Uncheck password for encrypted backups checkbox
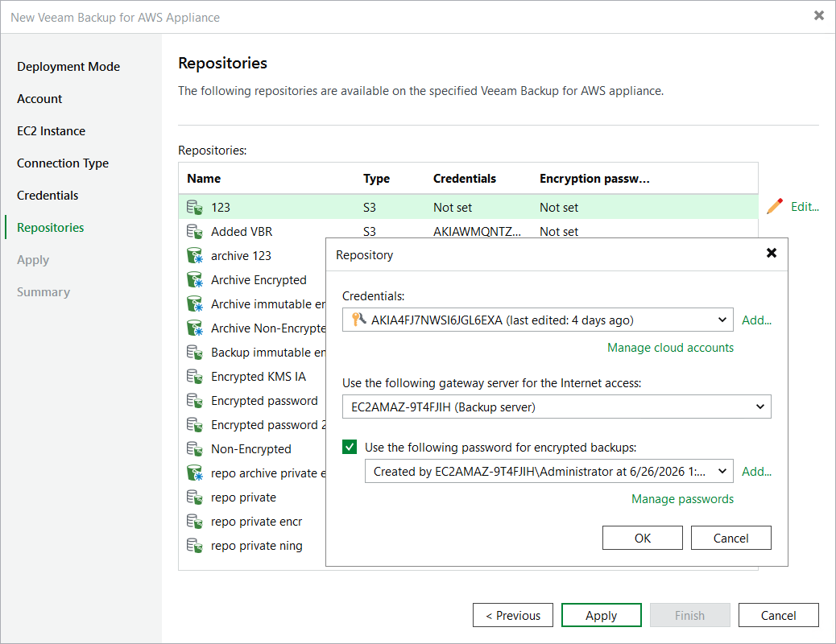 [x=350, y=447]
